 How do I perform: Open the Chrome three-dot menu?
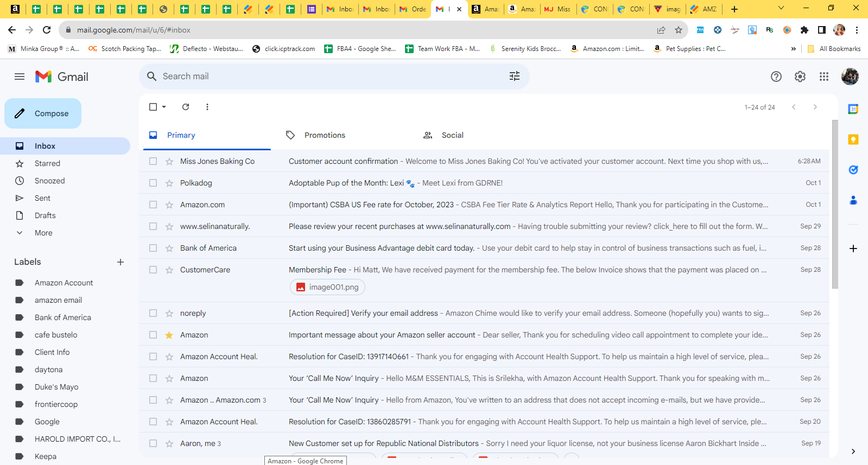tap(857, 30)
